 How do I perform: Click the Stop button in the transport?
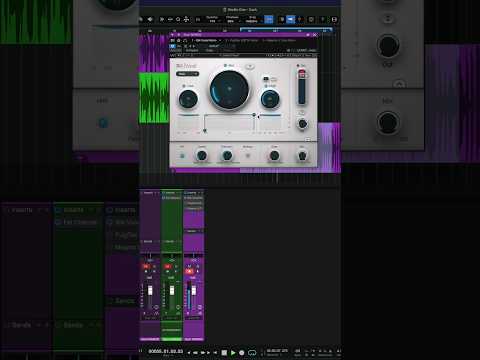(x=224, y=352)
